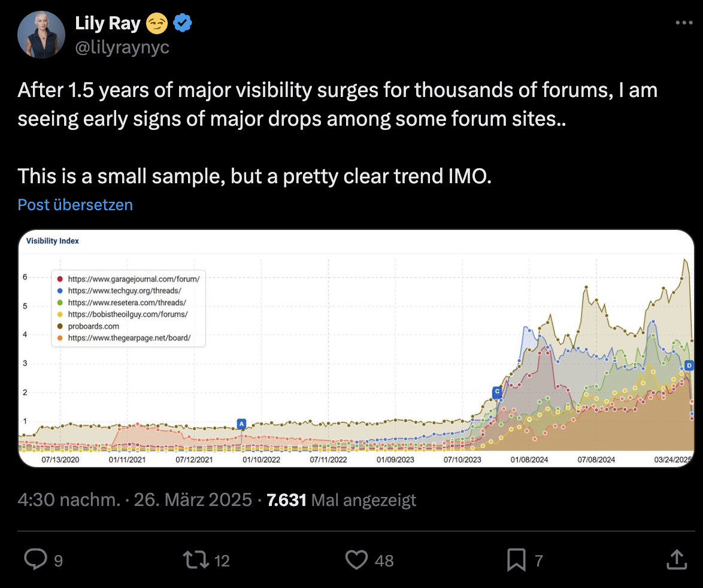Open the @lilyraynyc username link
The height and width of the screenshot is (588, 703).
coord(122,47)
